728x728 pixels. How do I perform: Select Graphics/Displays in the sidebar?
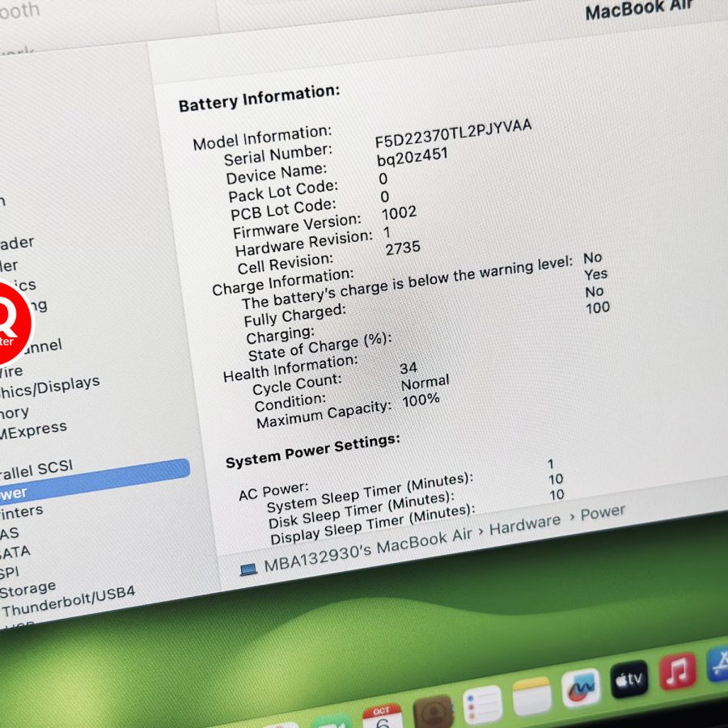point(49,387)
